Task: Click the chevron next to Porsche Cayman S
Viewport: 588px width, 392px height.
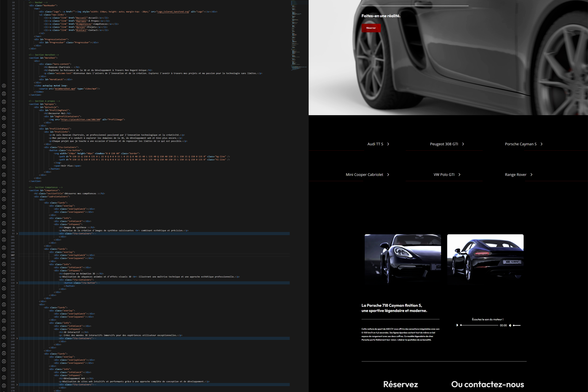Action: pyautogui.click(x=541, y=144)
